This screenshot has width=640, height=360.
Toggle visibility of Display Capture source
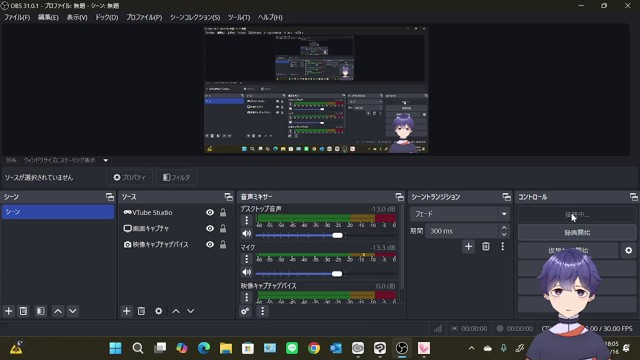pos(210,228)
